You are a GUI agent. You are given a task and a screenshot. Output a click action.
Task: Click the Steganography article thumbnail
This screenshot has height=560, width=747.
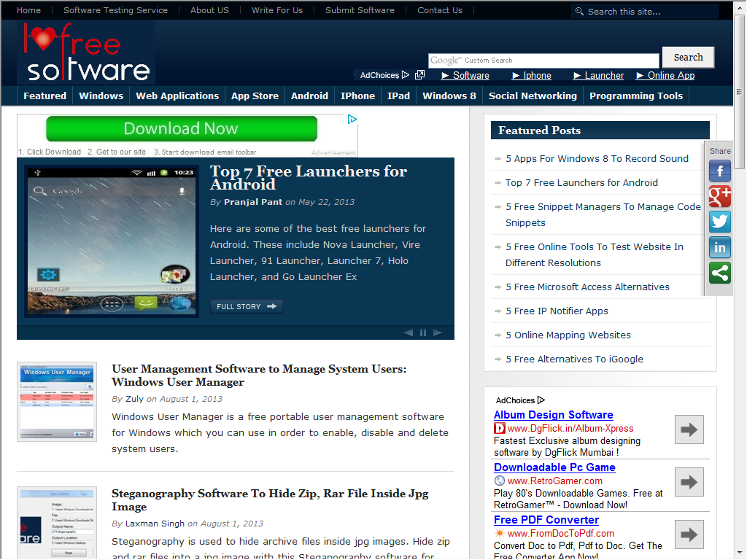tap(57, 522)
